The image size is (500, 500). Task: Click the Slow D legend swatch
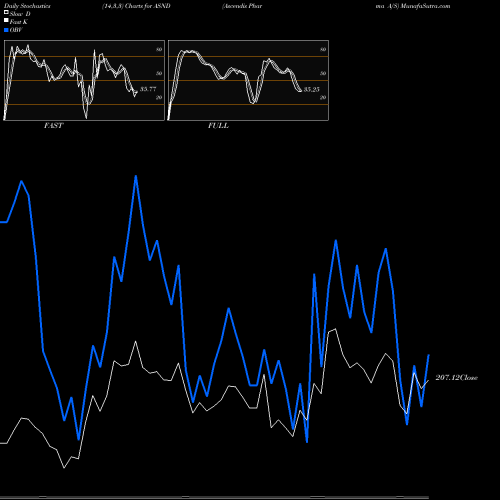pos(6,13)
